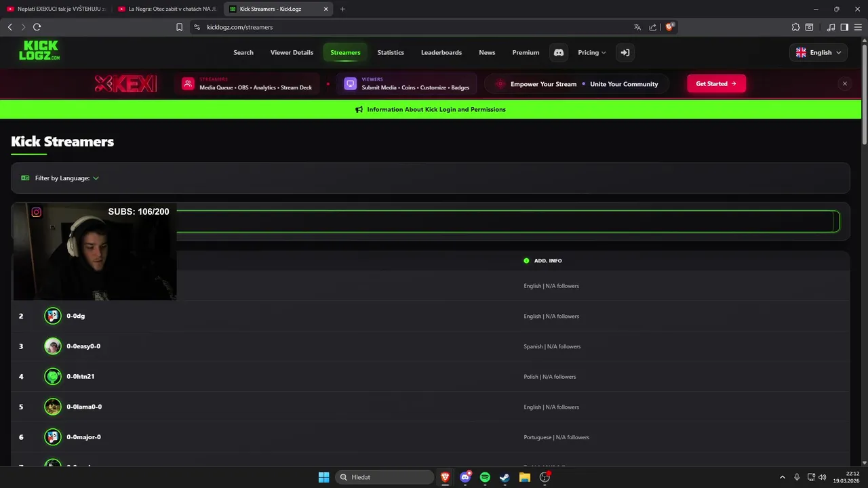
Task: Click the Windows Start button
Action: tap(323, 477)
